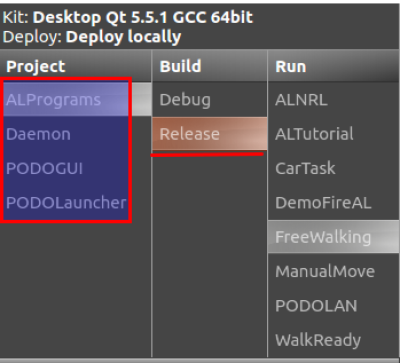
Task: Click the Project column header
Action: click(75, 66)
